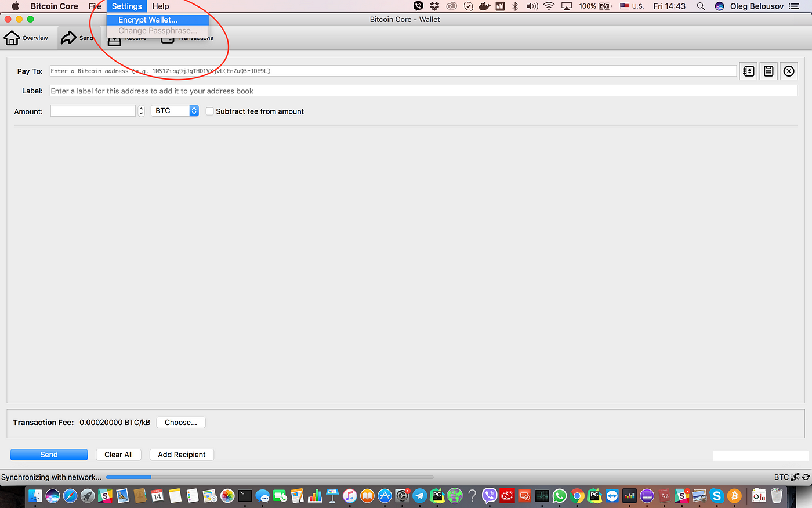Open Google Chrome from the Dock
This screenshot has width=812, height=508.
(x=577, y=496)
